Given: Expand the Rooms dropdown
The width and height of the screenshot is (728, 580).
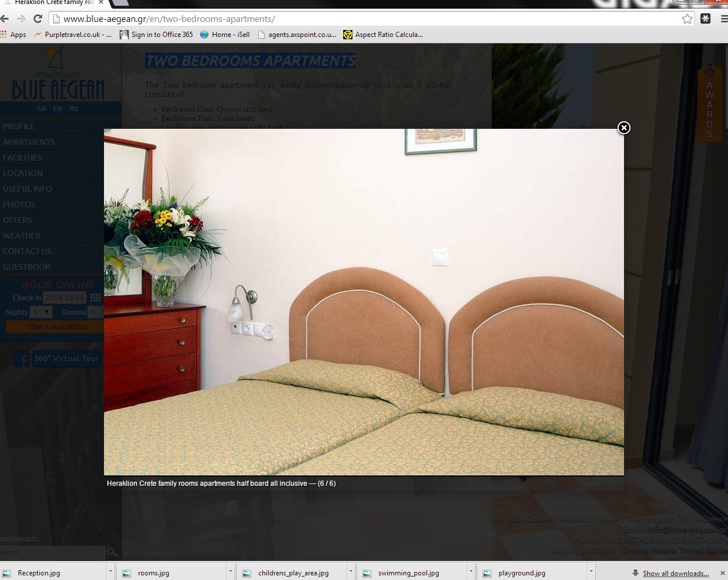Looking at the screenshot, I should coord(96,312).
